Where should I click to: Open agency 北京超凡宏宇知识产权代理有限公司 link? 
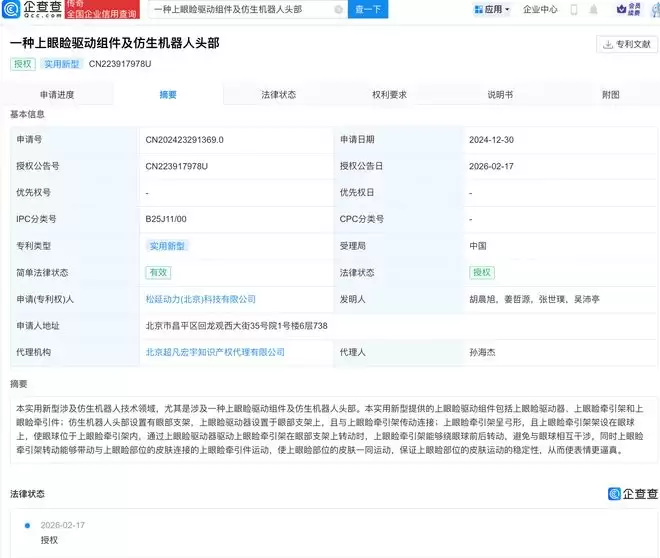click(x=215, y=352)
